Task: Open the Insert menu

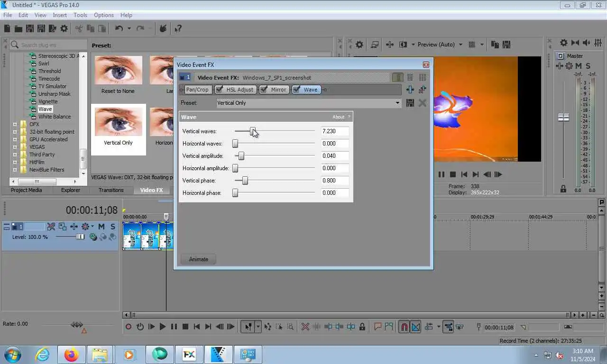Action: 60,15
